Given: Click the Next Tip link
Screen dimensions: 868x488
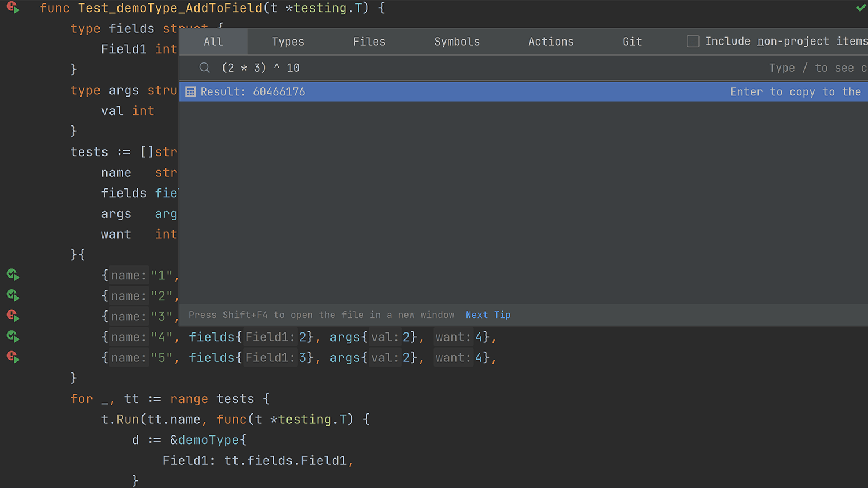Looking at the screenshot, I should [x=488, y=315].
